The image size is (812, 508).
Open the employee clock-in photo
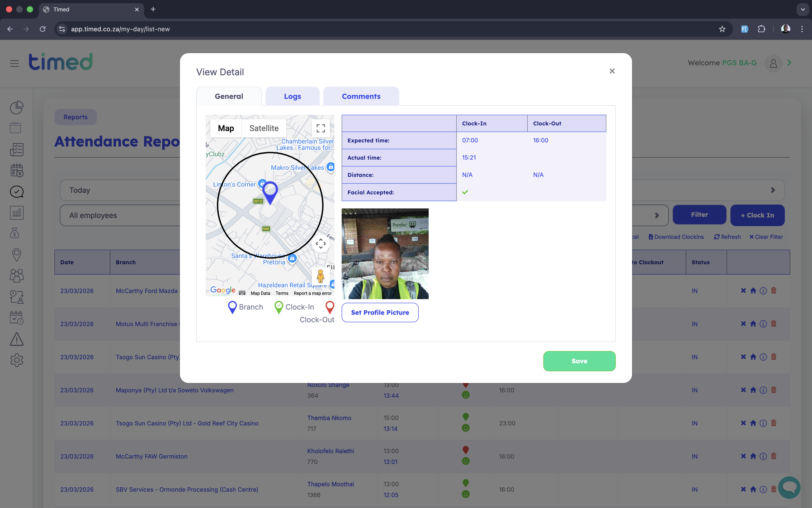tap(385, 254)
